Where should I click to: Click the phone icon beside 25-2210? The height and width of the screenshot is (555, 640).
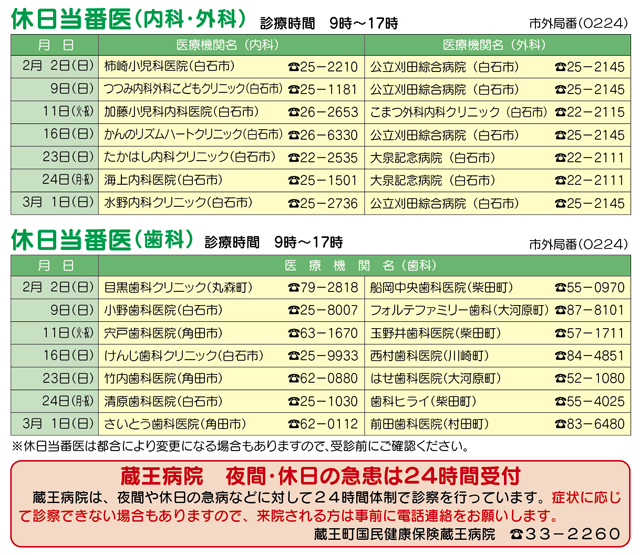(x=292, y=67)
